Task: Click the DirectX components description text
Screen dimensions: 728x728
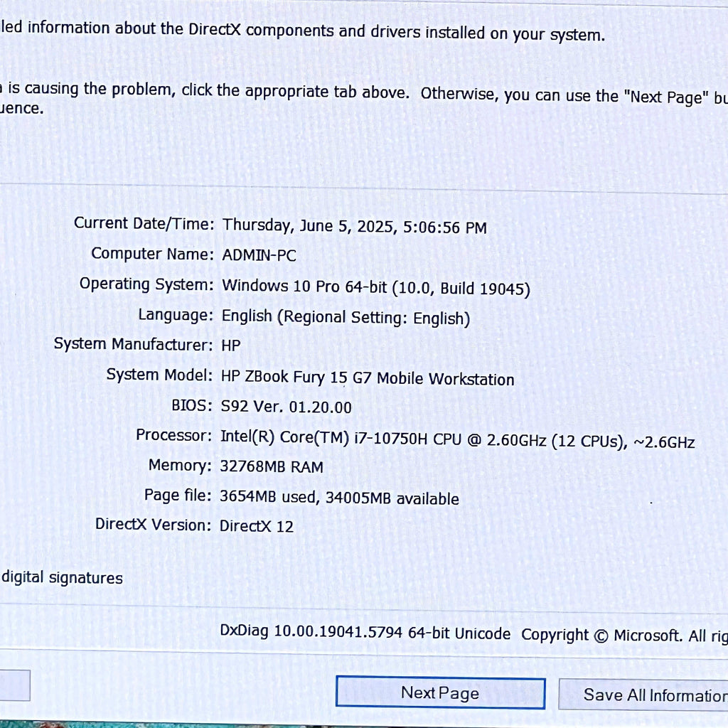Action: (x=302, y=31)
